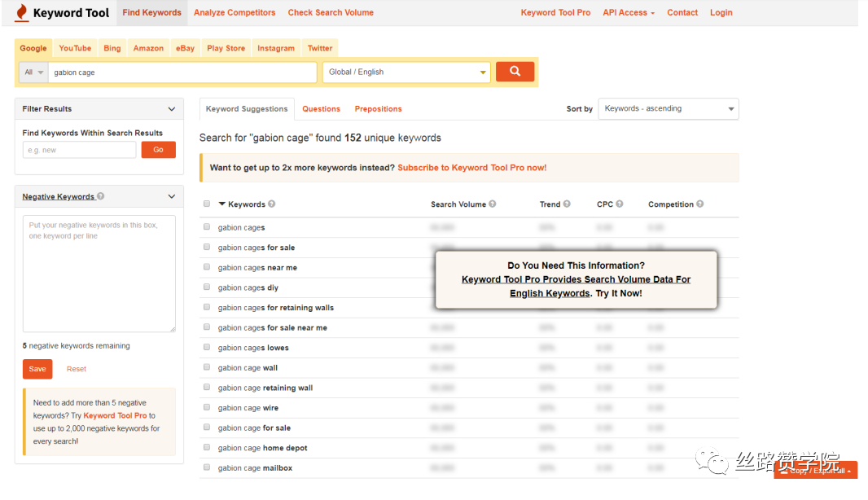
Task: Check the 'gabion cage home depot' checkbox
Action: click(x=207, y=447)
